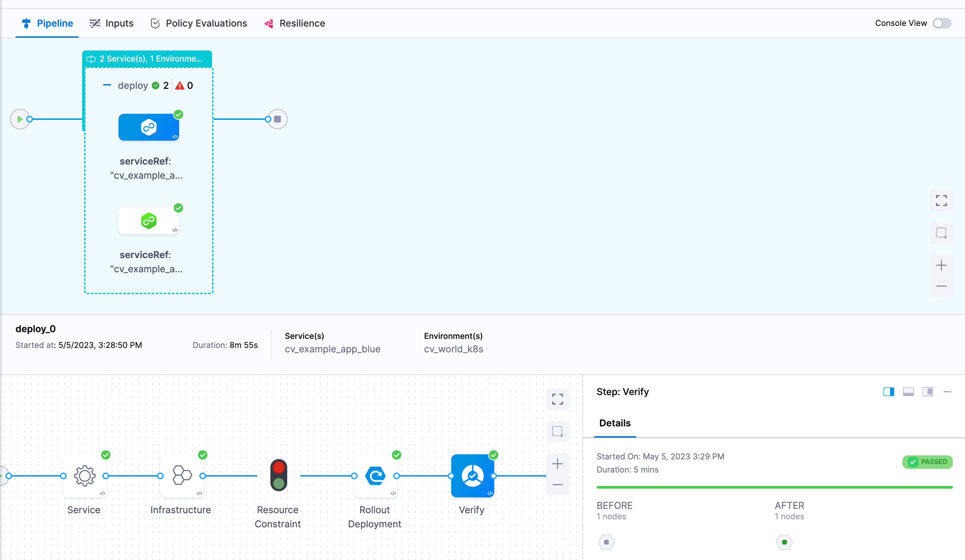Dock step details panel to bottom

pos(908,392)
